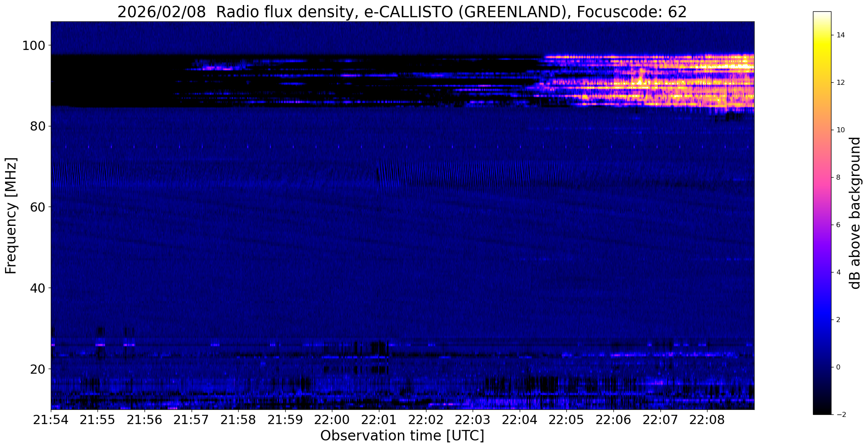
Task: Click the 22:02 time tick label
Action: tap(426, 419)
